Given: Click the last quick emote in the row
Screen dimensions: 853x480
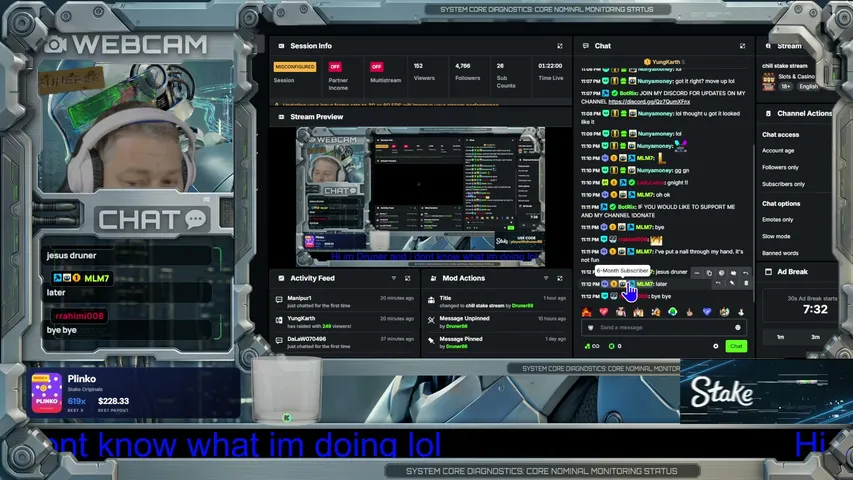Looking at the screenshot, I should pyautogui.click(x=741, y=312).
